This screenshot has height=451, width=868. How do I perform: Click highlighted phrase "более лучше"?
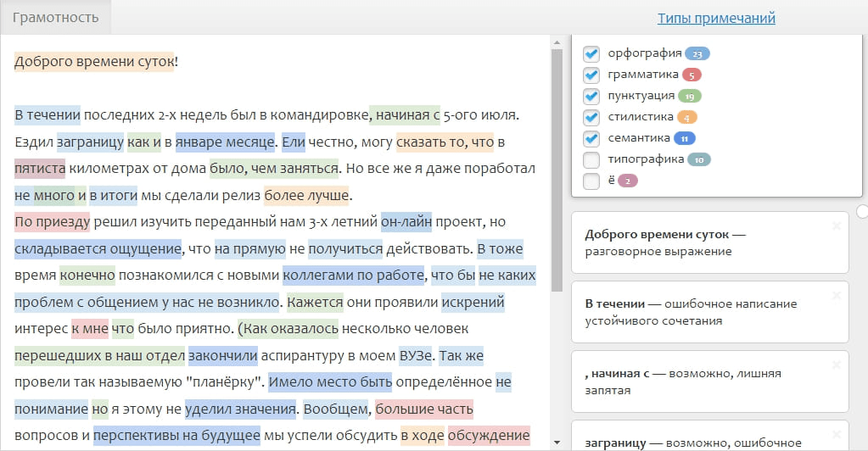click(x=306, y=195)
